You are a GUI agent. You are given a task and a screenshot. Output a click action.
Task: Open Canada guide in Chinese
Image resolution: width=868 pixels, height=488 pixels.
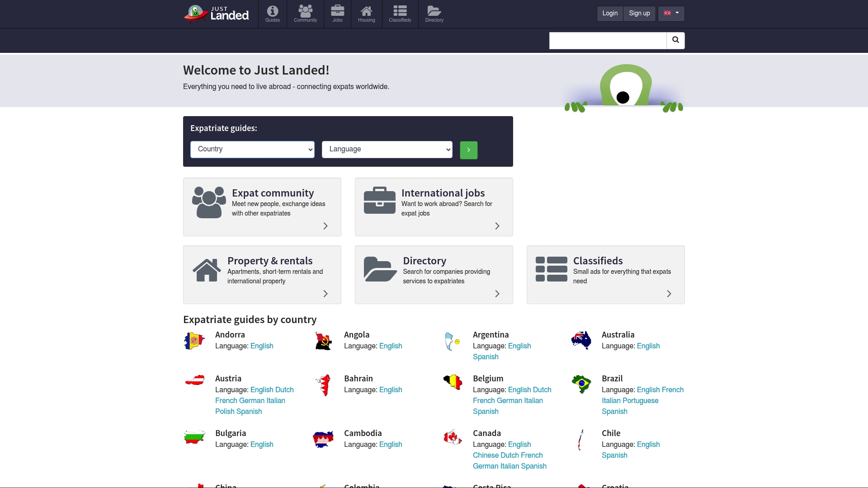click(486, 455)
